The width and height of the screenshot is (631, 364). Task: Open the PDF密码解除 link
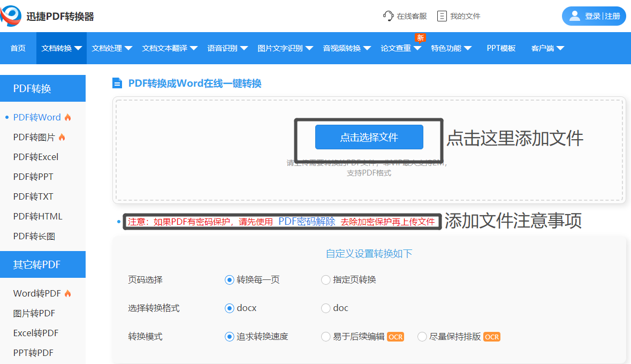307,222
